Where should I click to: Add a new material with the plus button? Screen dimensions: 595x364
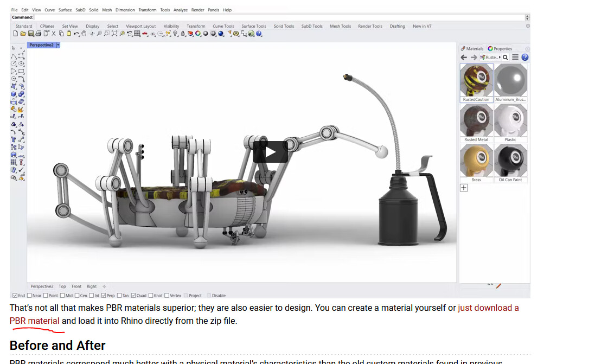pos(464,187)
